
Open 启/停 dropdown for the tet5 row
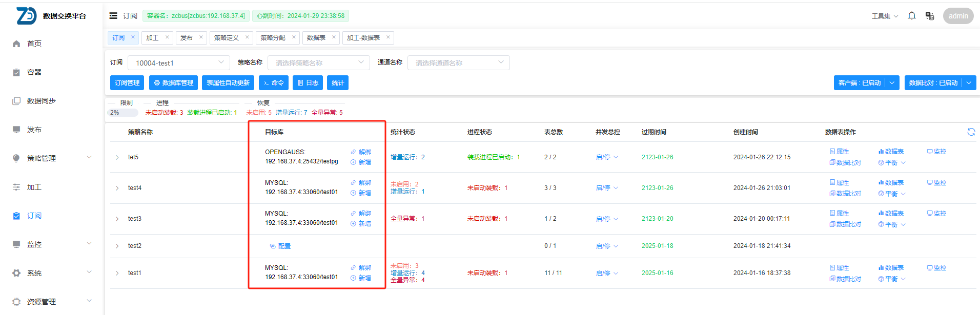pyautogui.click(x=607, y=157)
